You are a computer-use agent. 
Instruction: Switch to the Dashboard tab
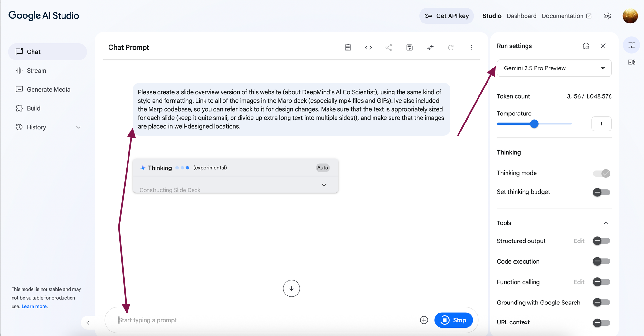(x=521, y=16)
